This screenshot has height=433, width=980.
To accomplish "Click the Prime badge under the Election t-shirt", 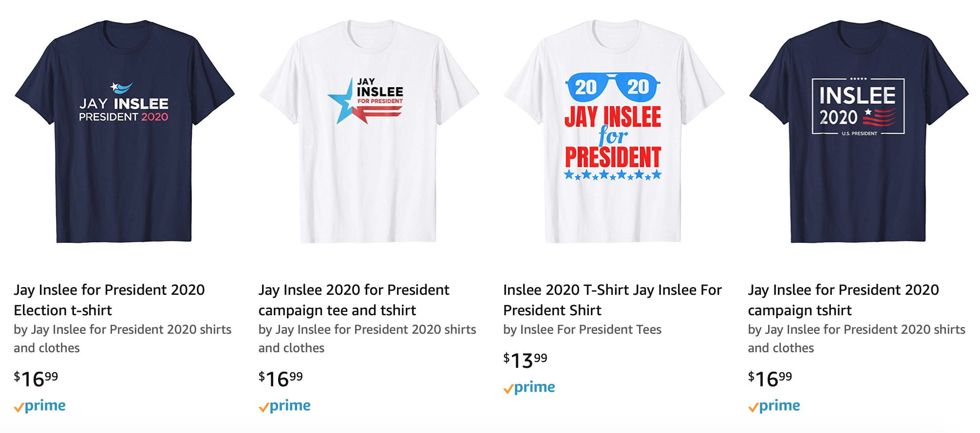I will (x=39, y=406).
